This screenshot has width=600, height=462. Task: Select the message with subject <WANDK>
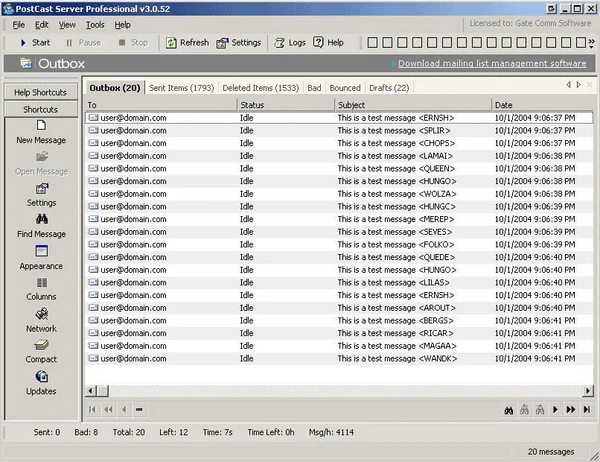pos(339,358)
